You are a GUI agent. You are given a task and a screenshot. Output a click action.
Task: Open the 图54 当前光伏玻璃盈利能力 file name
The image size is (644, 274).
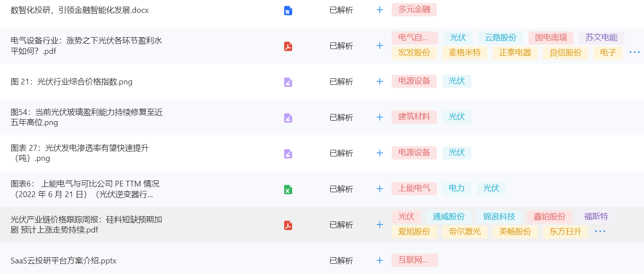coord(87,118)
